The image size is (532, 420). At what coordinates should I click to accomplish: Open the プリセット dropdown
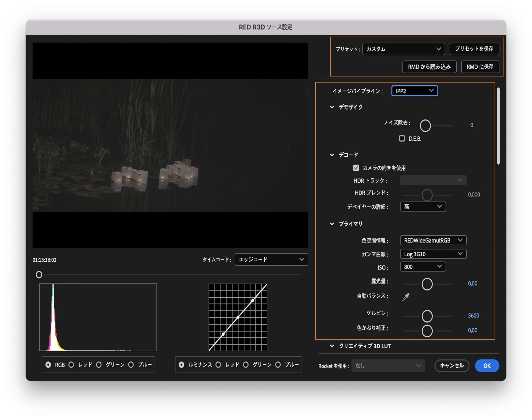pyautogui.click(x=403, y=49)
